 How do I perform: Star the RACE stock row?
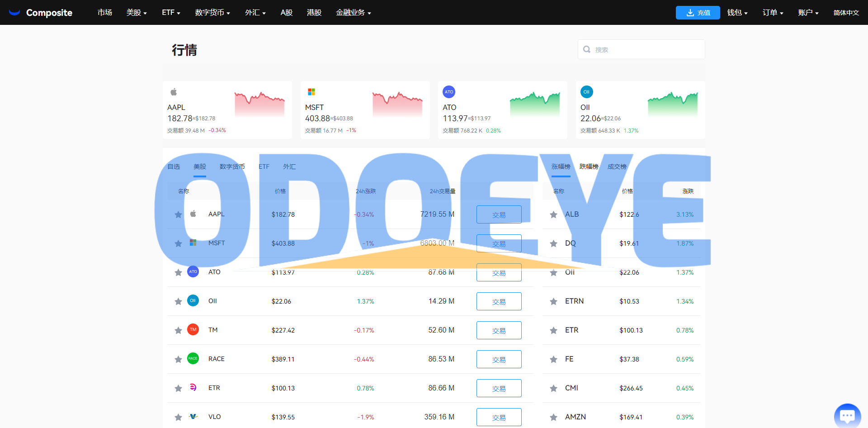(x=178, y=359)
